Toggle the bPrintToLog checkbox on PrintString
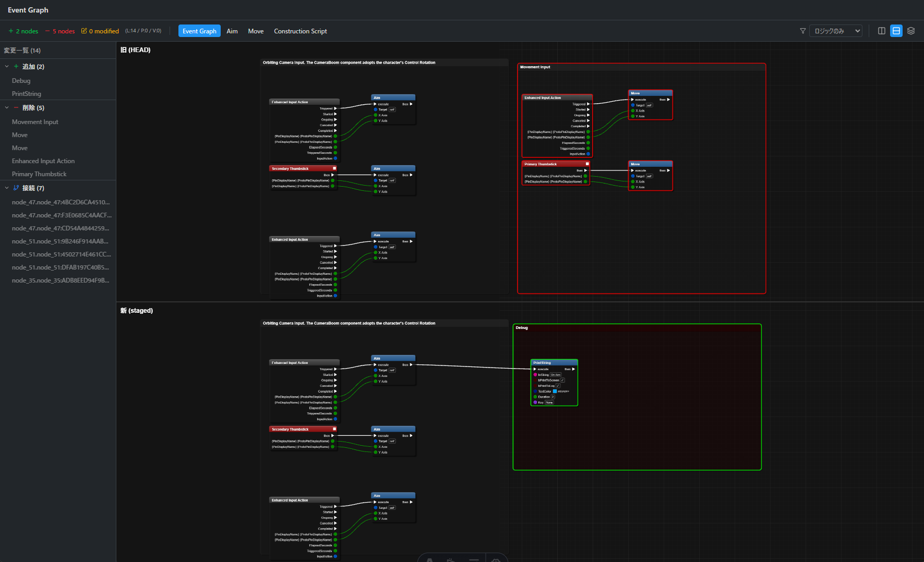Viewport: 924px width, 562px height. 558,386
